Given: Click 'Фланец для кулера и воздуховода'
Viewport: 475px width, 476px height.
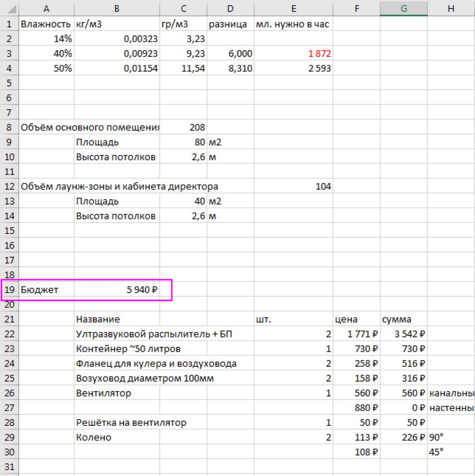Looking at the screenshot, I should tap(156, 363).
